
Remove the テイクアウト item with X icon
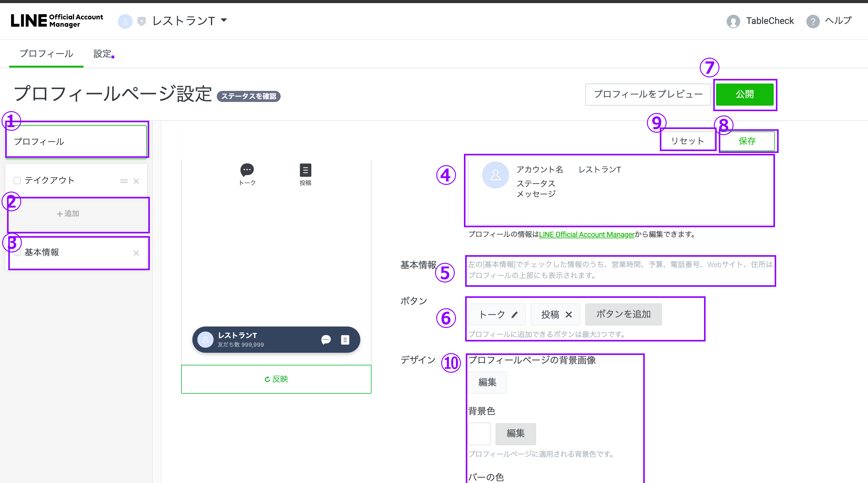[x=136, y=181]
